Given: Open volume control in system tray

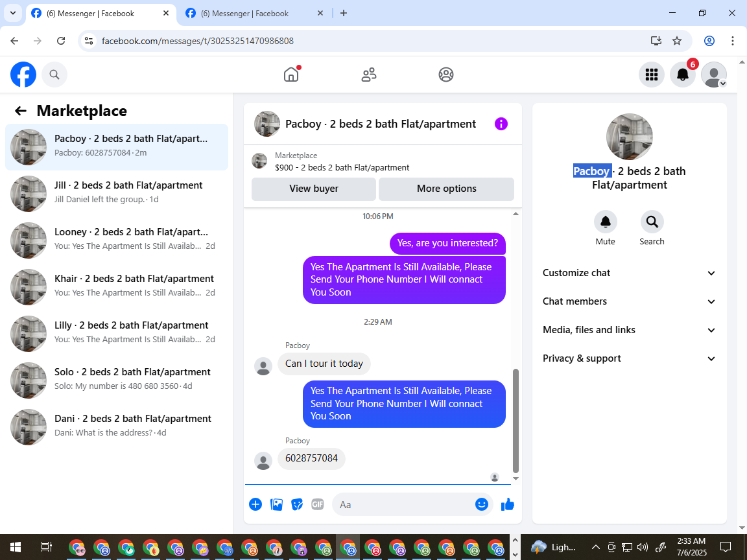Looking at the screenshot, I should coord(643,546).
